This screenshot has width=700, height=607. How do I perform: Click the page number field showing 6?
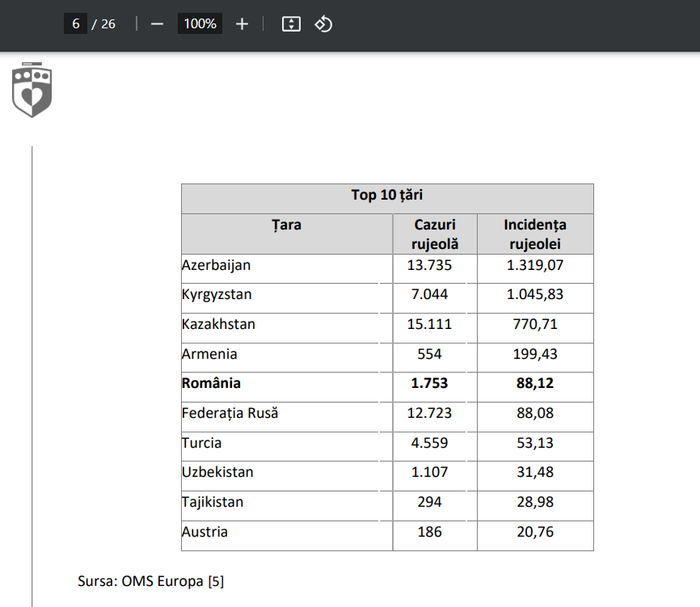(x=75, y=23)
